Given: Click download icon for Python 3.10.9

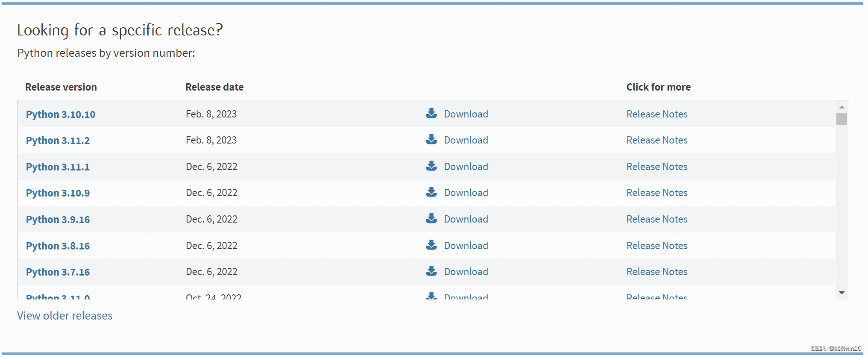Looking at the screenshot, I should pos(431,192).
